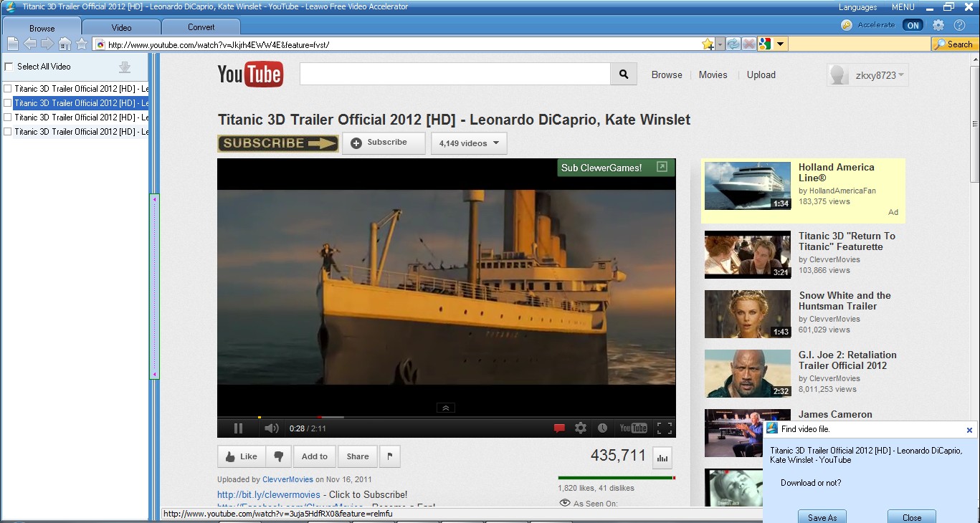Click the favorites star icon beside home

82,44
